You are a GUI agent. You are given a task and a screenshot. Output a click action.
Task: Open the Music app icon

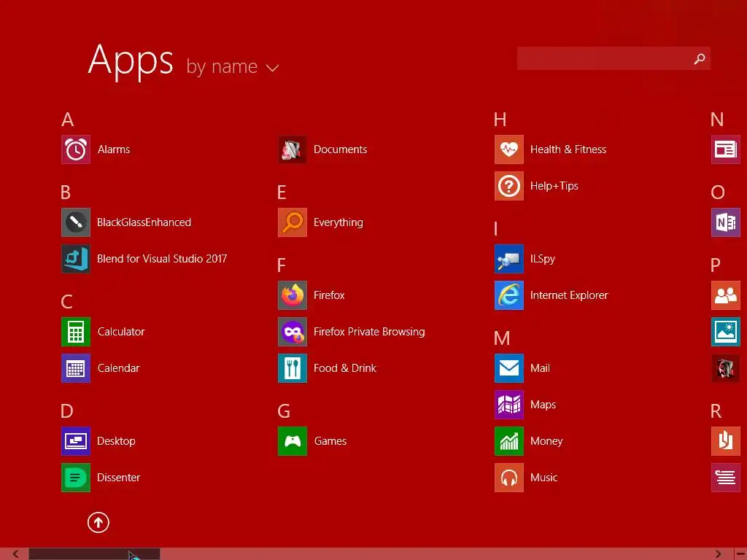pyautogui.click(x=509, y=478)
